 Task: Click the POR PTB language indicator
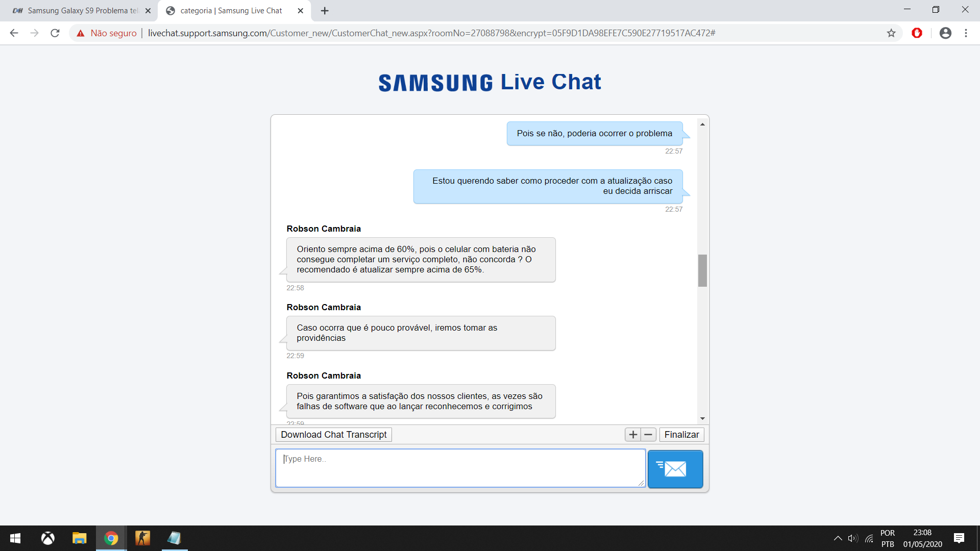point(888,538)
